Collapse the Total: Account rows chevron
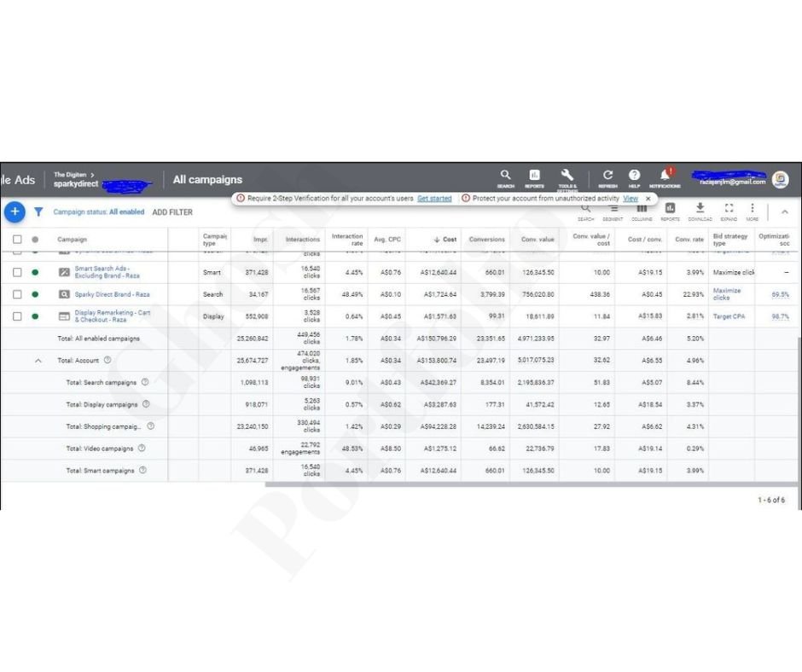This screenshot has height=672, width=802. (38, 361)
